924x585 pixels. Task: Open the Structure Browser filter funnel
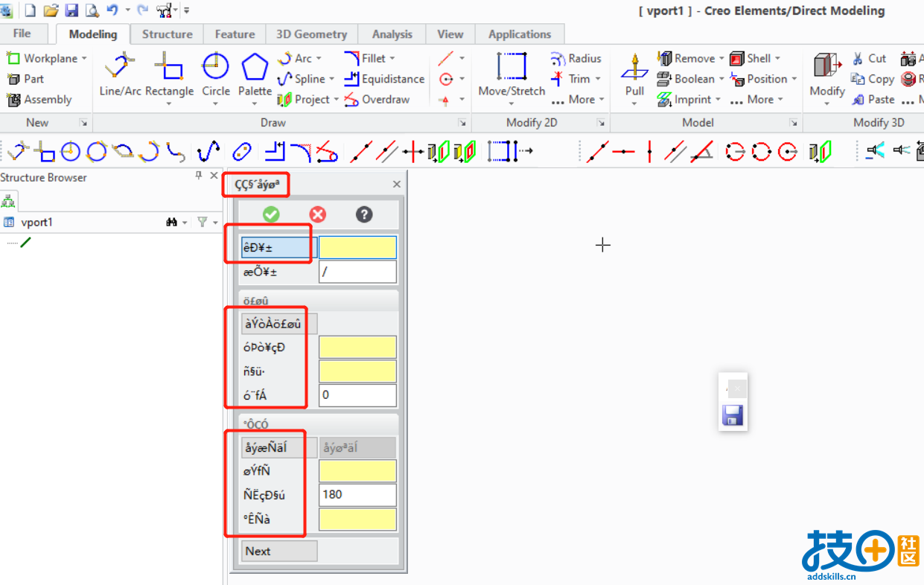click(203, 222)
